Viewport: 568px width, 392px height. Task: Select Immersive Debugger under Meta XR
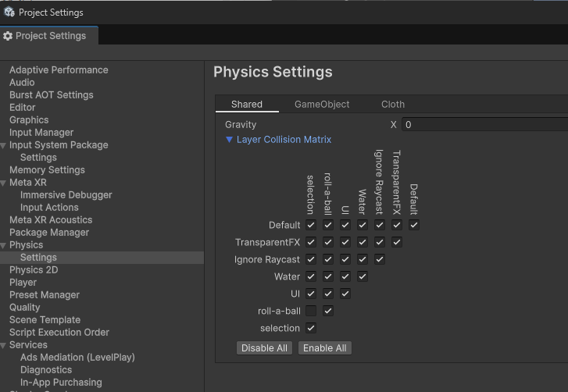pos(66,194)
